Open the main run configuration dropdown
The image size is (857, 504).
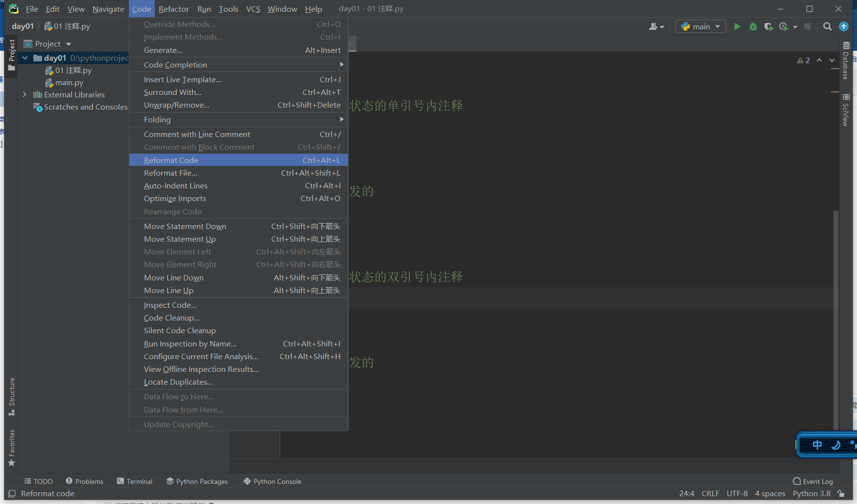coord(700,26)
